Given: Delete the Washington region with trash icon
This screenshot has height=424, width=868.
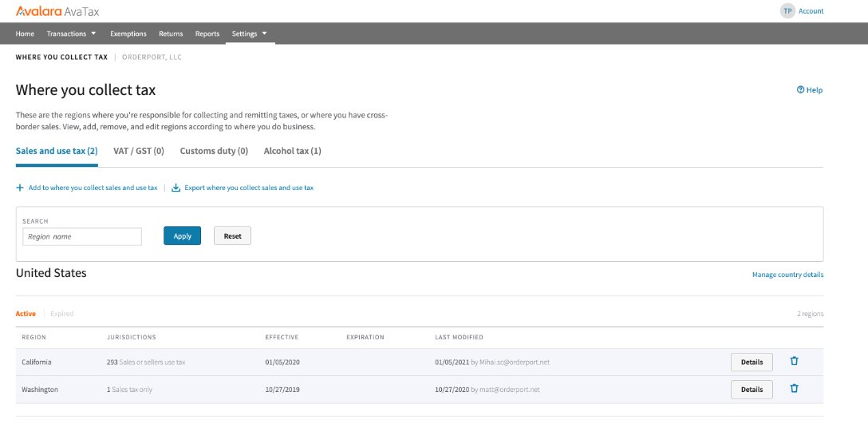Looking at the screenshot, I should tap(794, 388).
